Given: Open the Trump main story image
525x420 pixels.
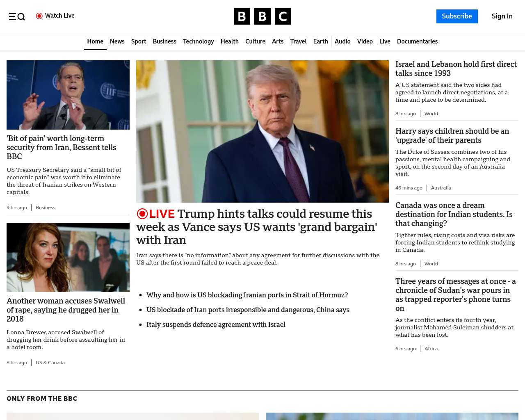Looking at the screenshot, I should [x=262, y=131].
